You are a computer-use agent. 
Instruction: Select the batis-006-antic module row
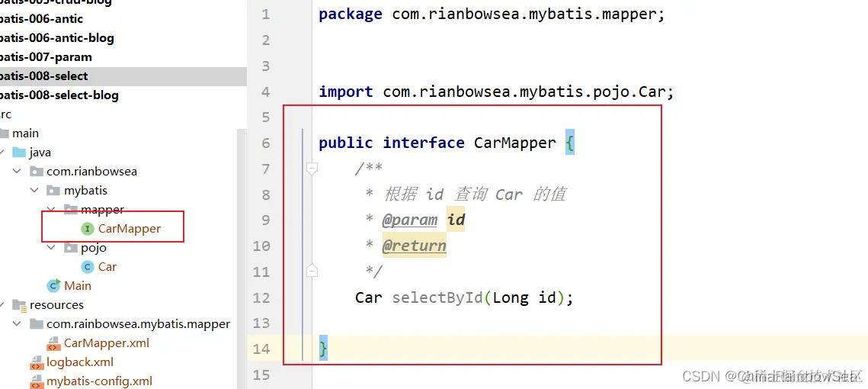point(123,19)
